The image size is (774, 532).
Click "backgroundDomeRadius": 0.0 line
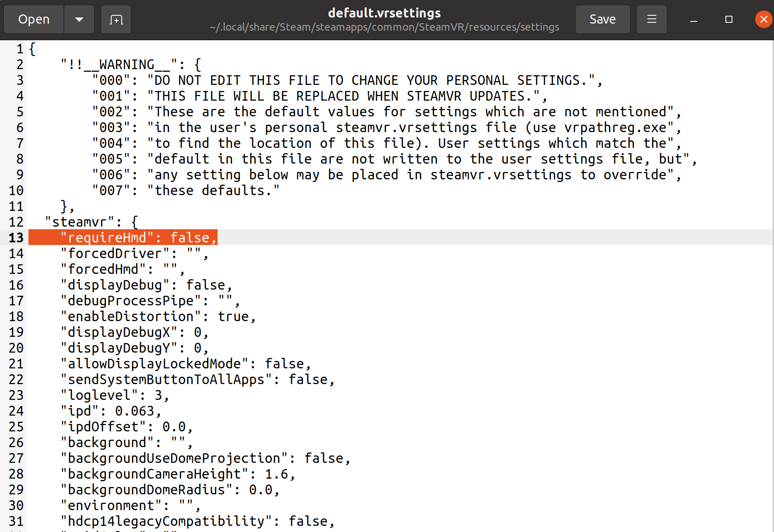tap(170, 490)
